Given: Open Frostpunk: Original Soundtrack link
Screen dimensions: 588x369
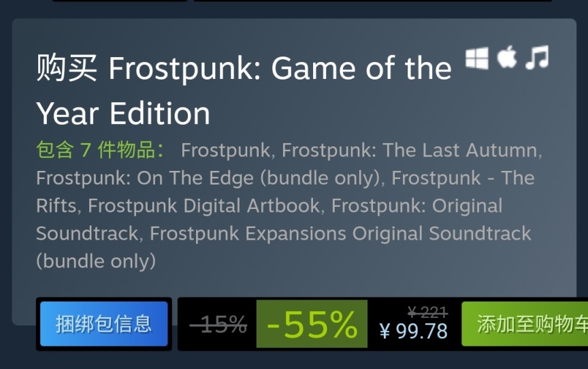Looking at the screenshot, I should pos(416,206).
